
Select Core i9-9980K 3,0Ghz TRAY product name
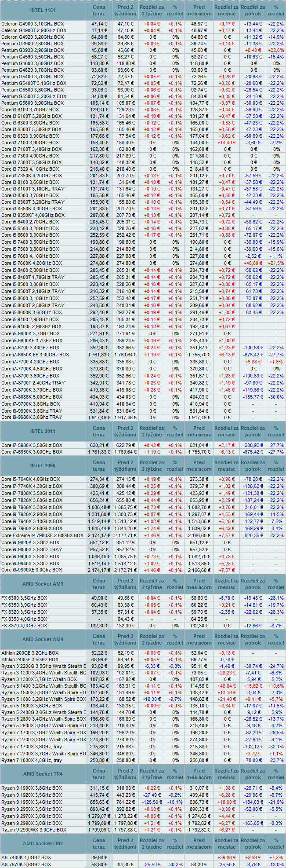point(32,417)
